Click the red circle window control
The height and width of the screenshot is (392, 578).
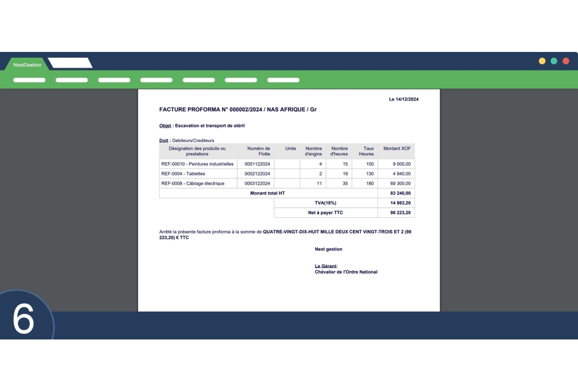(566, 61)
